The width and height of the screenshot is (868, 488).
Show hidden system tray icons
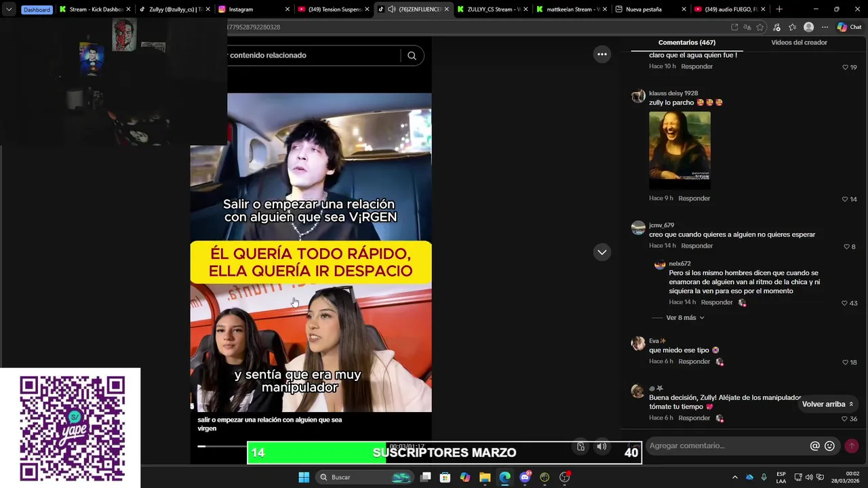tap(734, 477)
